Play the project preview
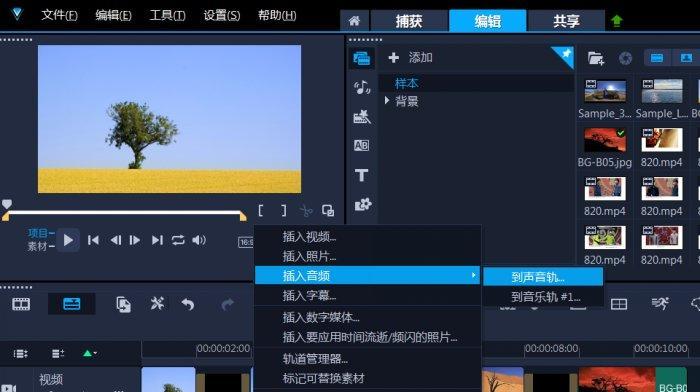Screen dimensions: 700x392 tap(68, 241)
